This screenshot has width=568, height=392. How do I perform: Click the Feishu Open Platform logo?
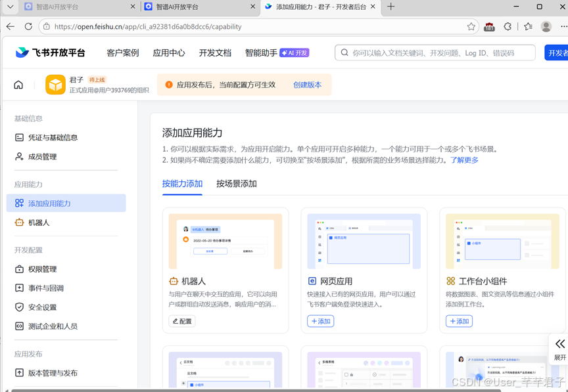50,53
